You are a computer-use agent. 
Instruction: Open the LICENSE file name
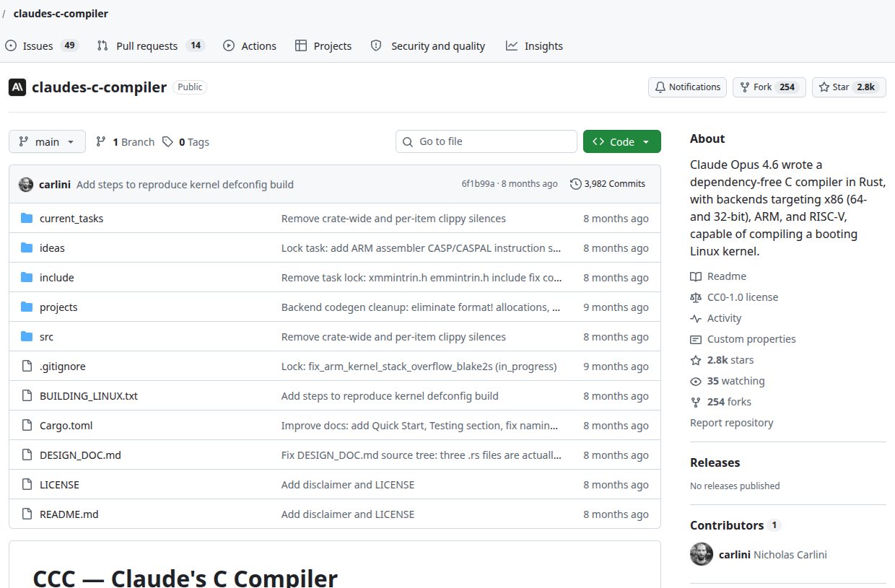59,484
